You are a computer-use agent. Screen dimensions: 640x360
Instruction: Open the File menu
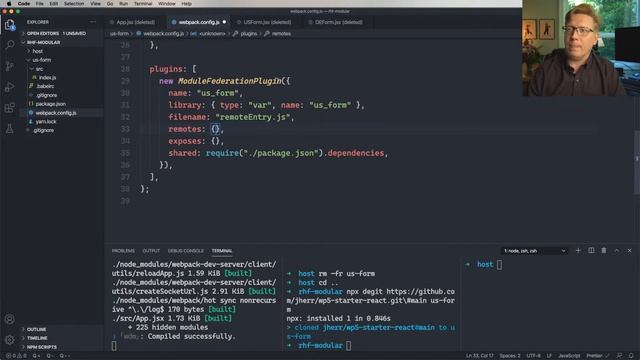(40, 3)
